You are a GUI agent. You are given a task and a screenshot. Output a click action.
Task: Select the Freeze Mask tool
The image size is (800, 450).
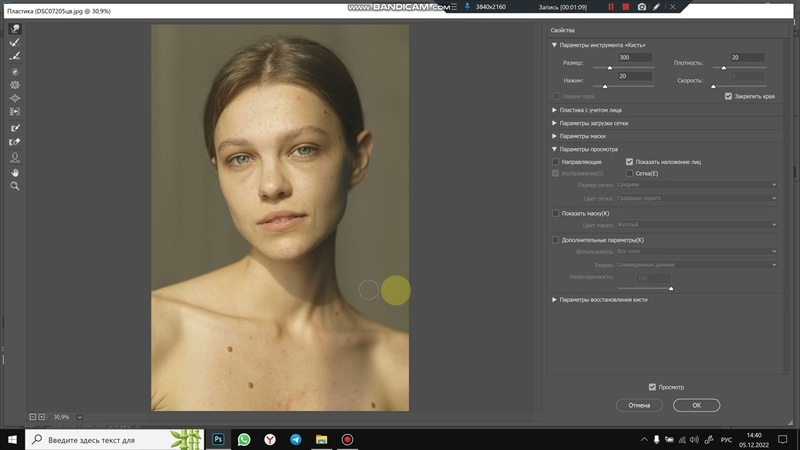point(15,128)
